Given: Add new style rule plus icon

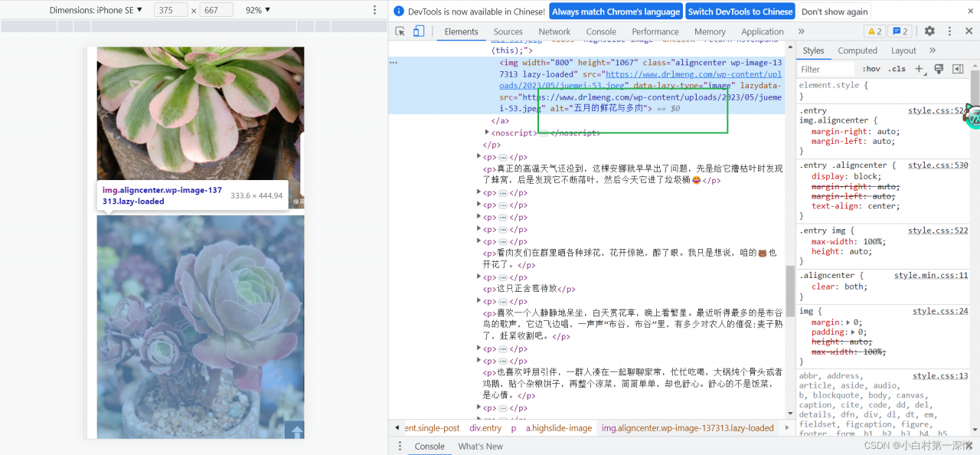Looking at the screenshot, I should 920,69.
